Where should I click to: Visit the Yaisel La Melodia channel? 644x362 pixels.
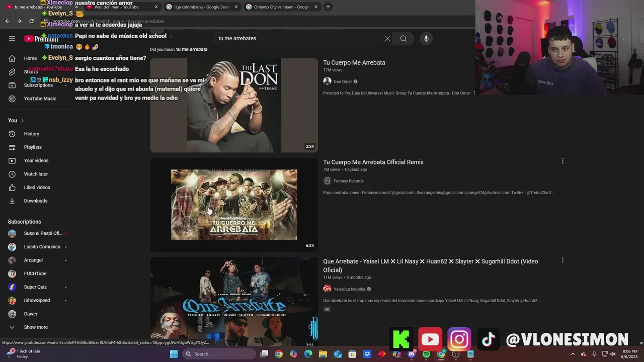coord(349,289)
